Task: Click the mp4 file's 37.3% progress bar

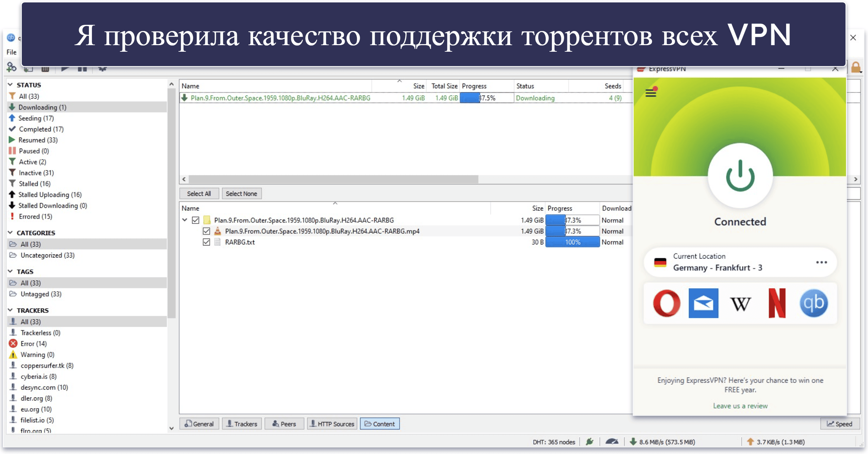Action: pos(572,231)
